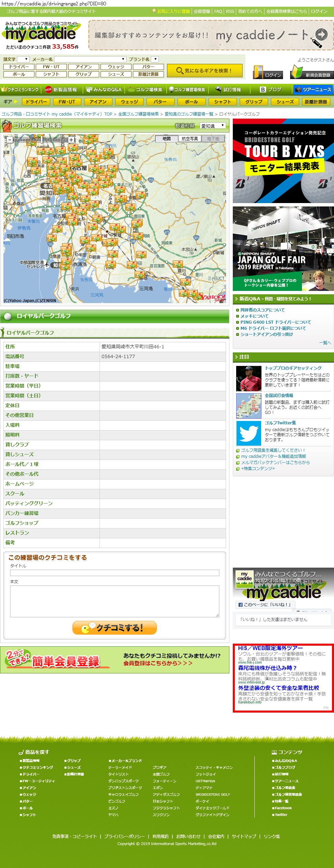
Task: Add site to favorites star link
Action: (171, 11)
